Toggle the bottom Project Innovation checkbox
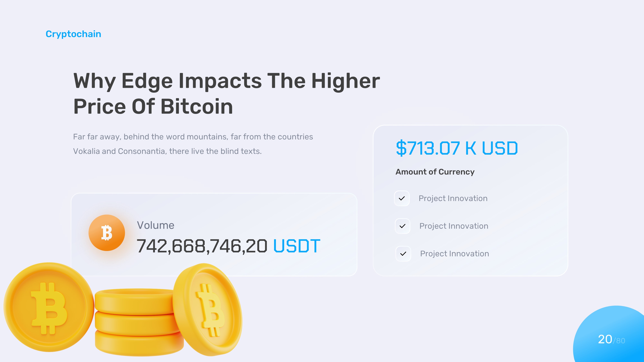Image resolution: width=644 pixels, height=362 pixels. pyautogui.click(x=403, y=254)
